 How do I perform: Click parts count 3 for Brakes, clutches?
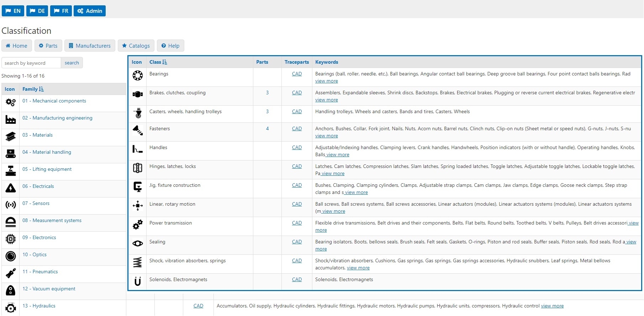267,93
